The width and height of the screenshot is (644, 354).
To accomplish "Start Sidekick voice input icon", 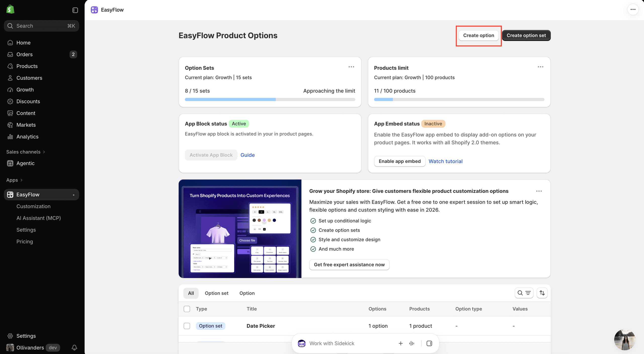I will coord(412,343).
